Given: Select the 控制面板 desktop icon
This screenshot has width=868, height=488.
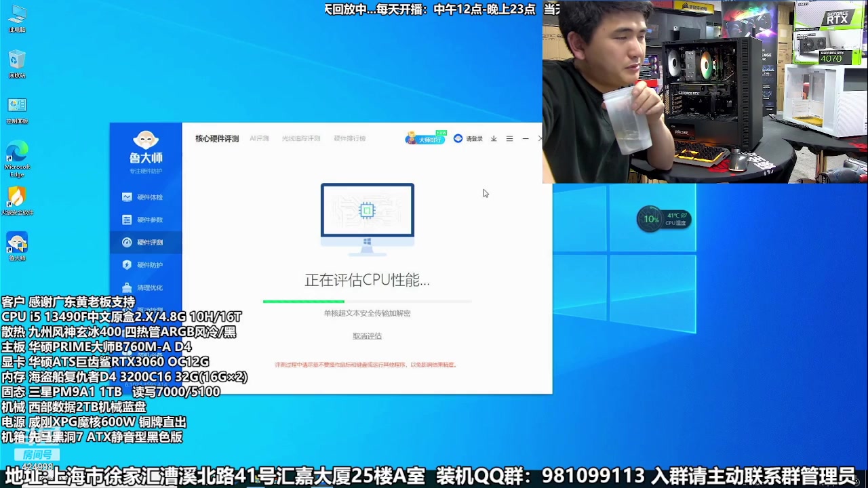Looking at the screenshot, I should pyautogui.click(x=17, y=110).
